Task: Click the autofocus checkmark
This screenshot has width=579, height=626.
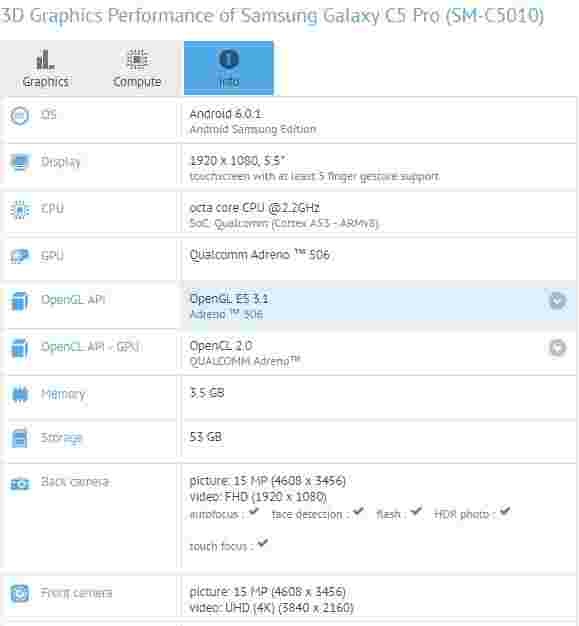Action: point(254,511)
